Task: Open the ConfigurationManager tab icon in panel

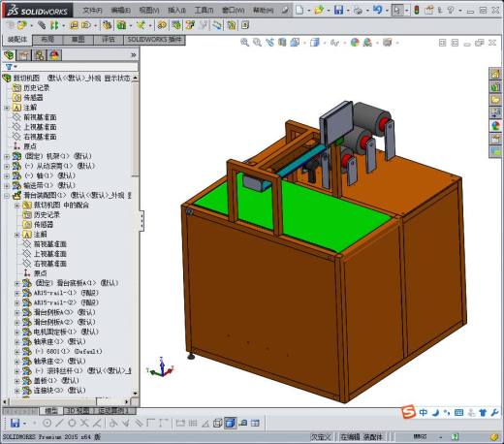Action: (40, 55)
